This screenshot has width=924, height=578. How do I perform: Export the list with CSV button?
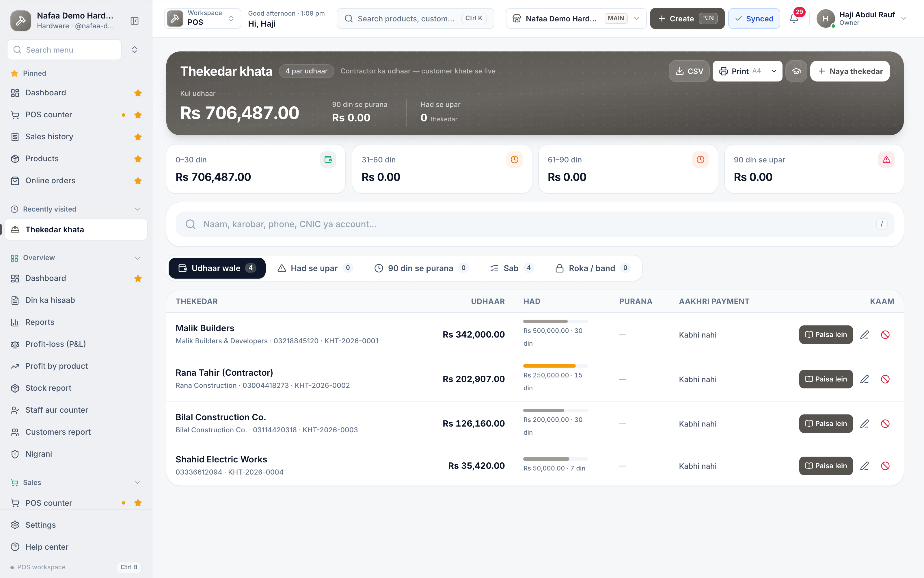(x=689, y=71)
